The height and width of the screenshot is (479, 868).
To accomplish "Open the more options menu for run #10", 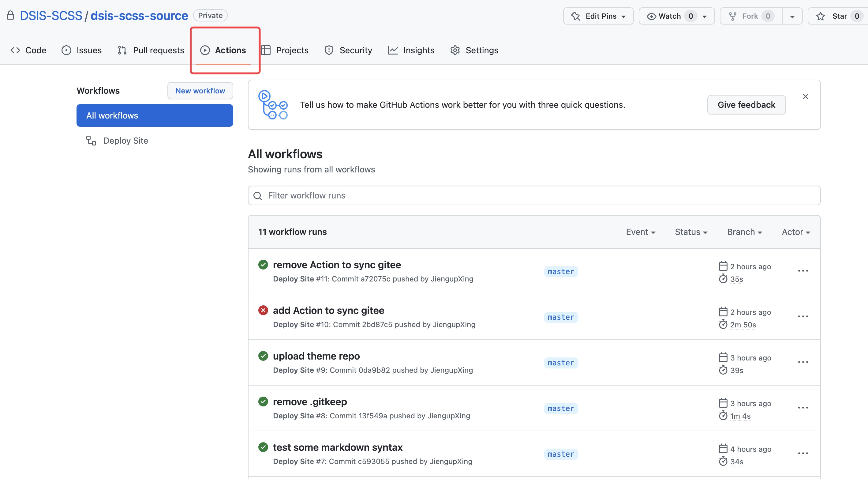I will pyautogui.click(x=803, y=316).
